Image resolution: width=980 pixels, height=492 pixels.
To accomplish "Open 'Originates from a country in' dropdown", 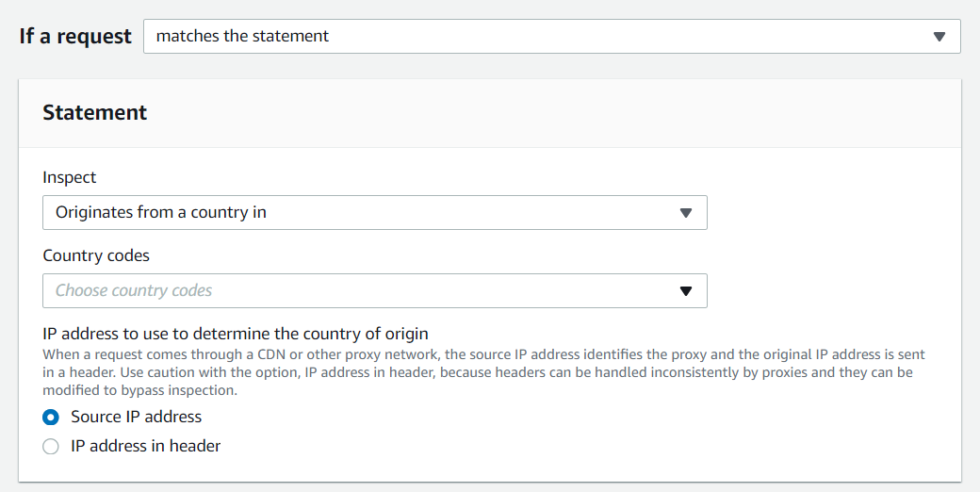I will (x=375, y=213).
